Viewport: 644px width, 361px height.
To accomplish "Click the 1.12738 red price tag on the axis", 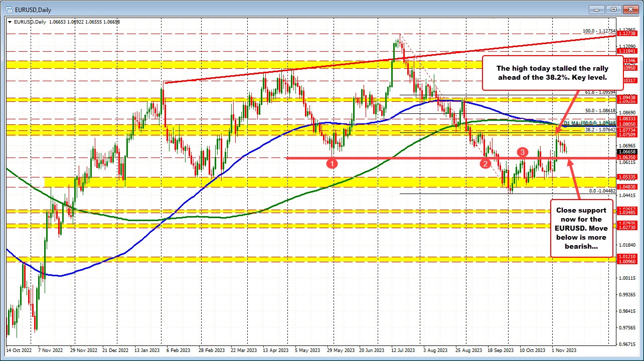I will 627,34.
